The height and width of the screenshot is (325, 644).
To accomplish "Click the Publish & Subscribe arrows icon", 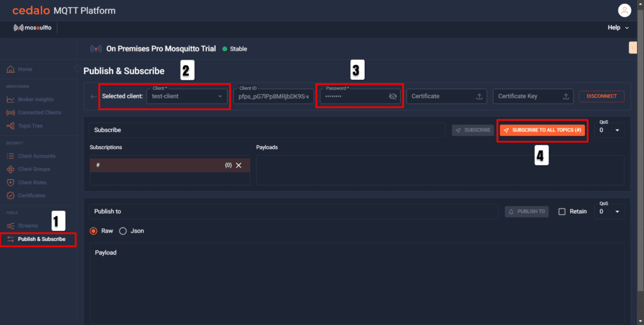I will [x=11, y=239].
